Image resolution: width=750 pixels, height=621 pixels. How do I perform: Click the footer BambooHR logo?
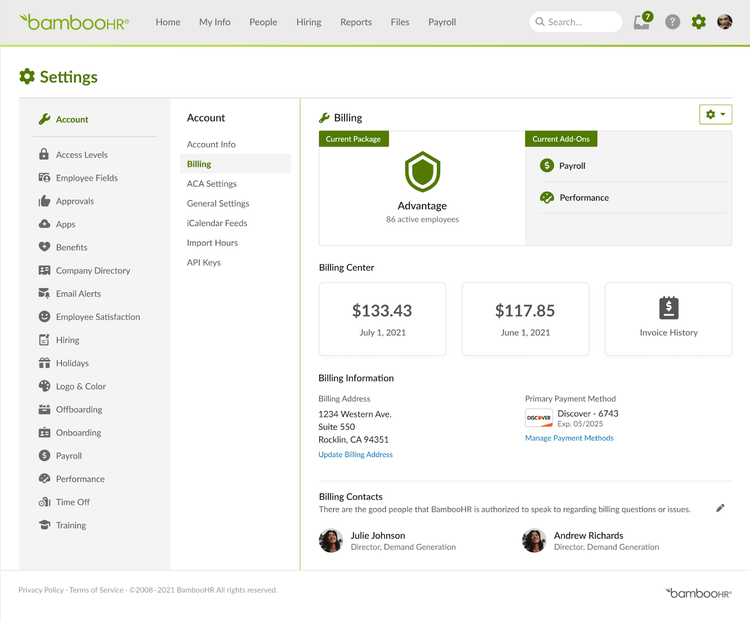[698, 593]
